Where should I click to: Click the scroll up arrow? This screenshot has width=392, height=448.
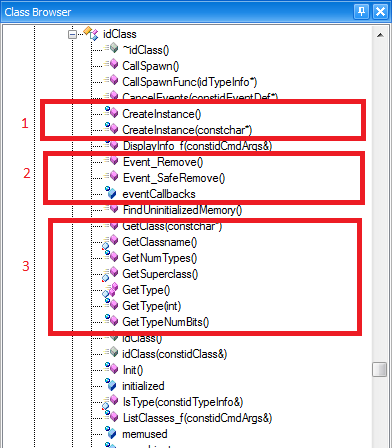(x=380, y=35)
